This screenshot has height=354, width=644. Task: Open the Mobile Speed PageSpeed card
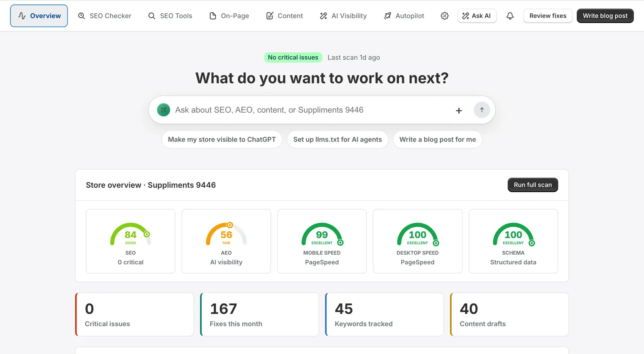[322, 241]
